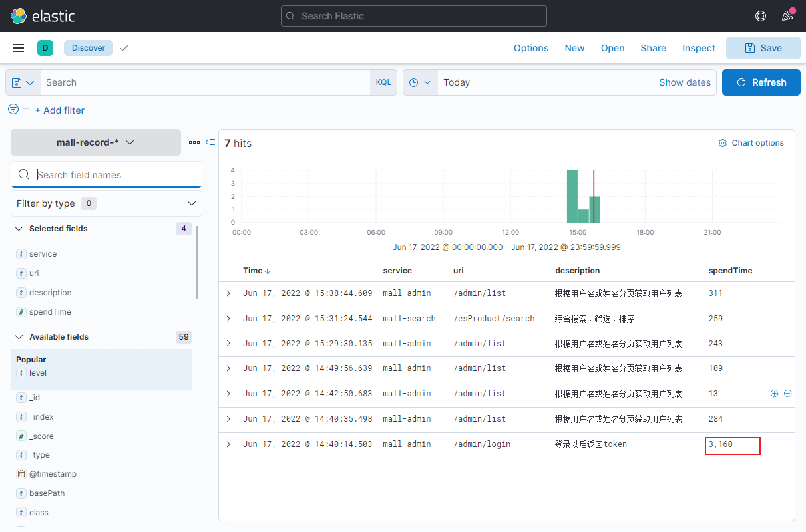
Task: Open the user profile avatar menu
Action: (787, 16)
